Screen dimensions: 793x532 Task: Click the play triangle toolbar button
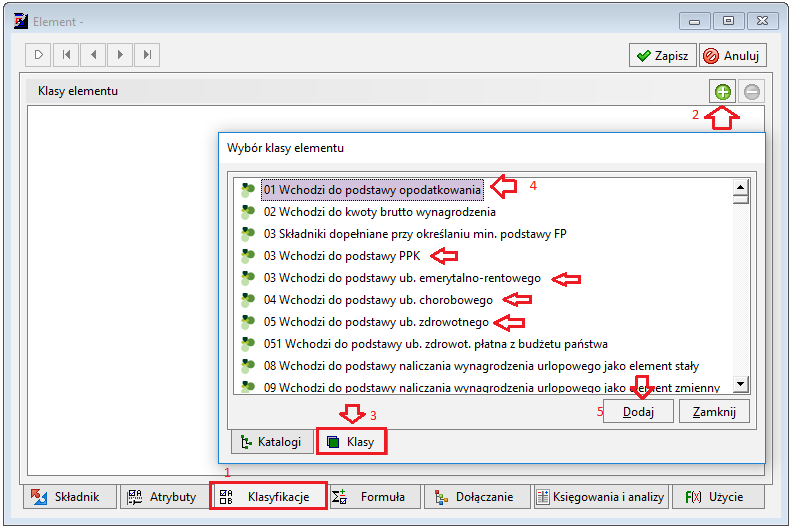click(x=39, y=55)
